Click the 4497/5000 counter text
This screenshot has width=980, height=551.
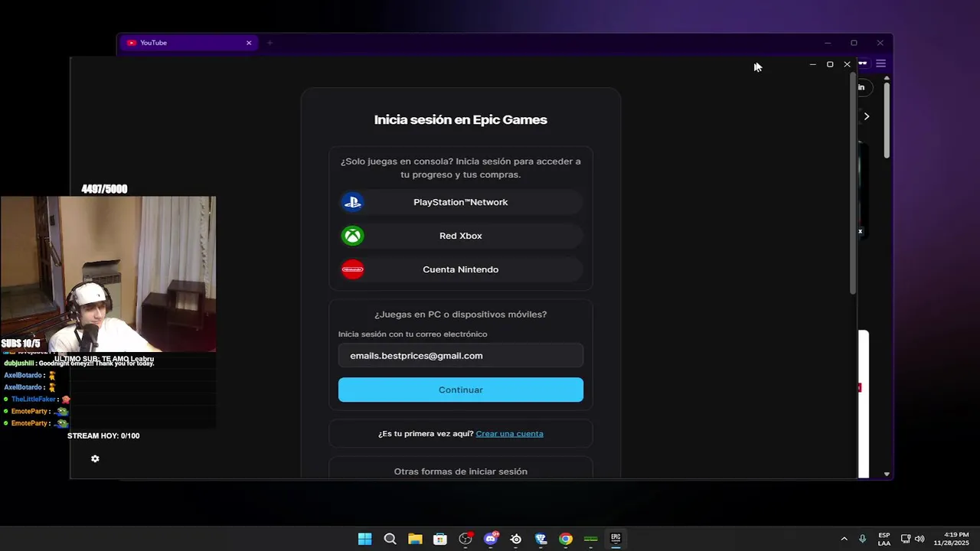(x=104, y=189)
